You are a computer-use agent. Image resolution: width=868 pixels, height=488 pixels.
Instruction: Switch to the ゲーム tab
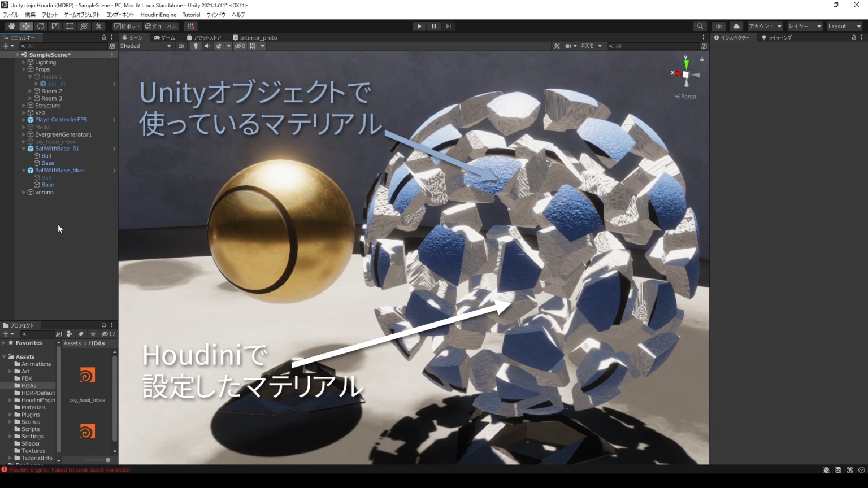coord(164,37)
